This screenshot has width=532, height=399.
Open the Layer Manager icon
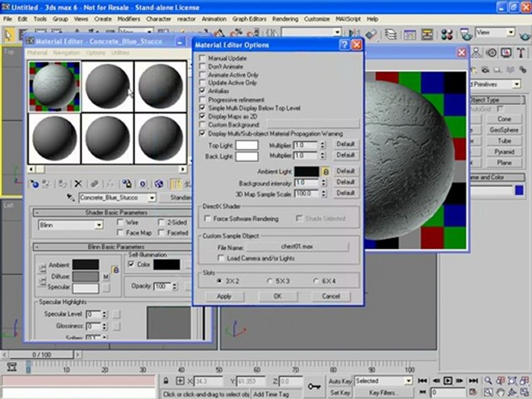tap(391, 34)
